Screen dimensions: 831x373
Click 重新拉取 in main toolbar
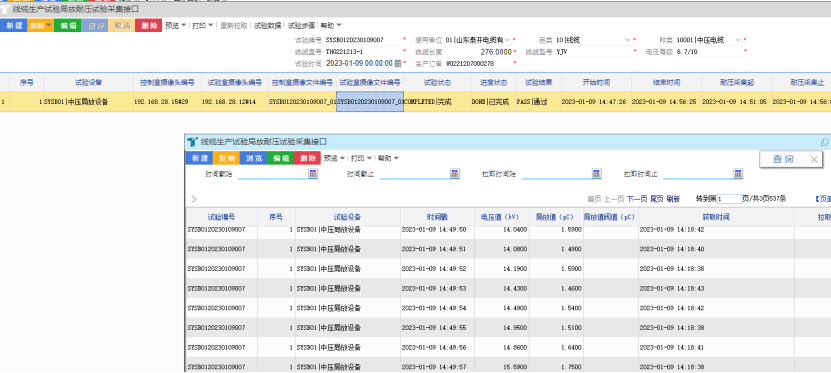click(234, 25)
